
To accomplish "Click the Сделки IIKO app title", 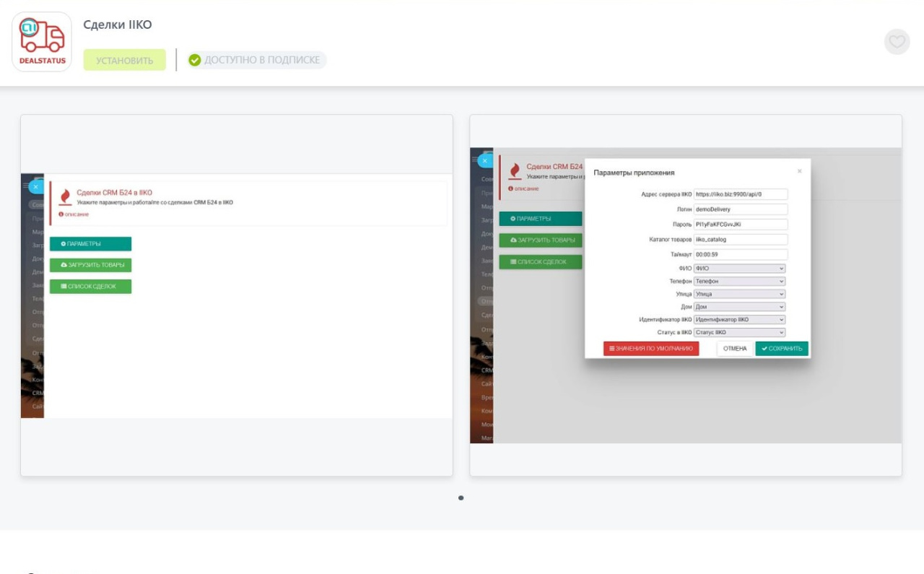I will pos(118,25).
